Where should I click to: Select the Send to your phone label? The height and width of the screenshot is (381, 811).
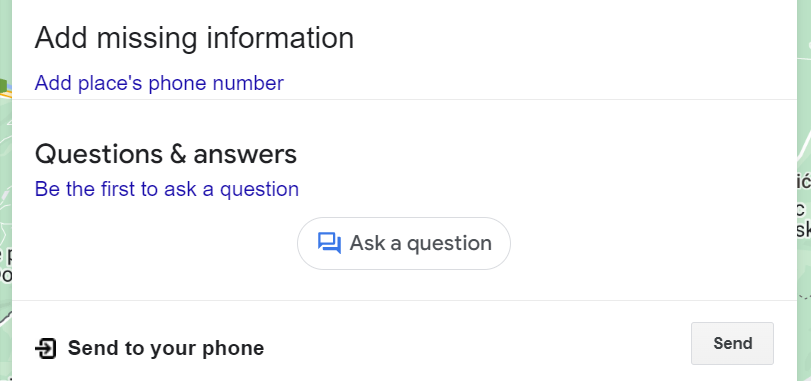click(166, 348)
